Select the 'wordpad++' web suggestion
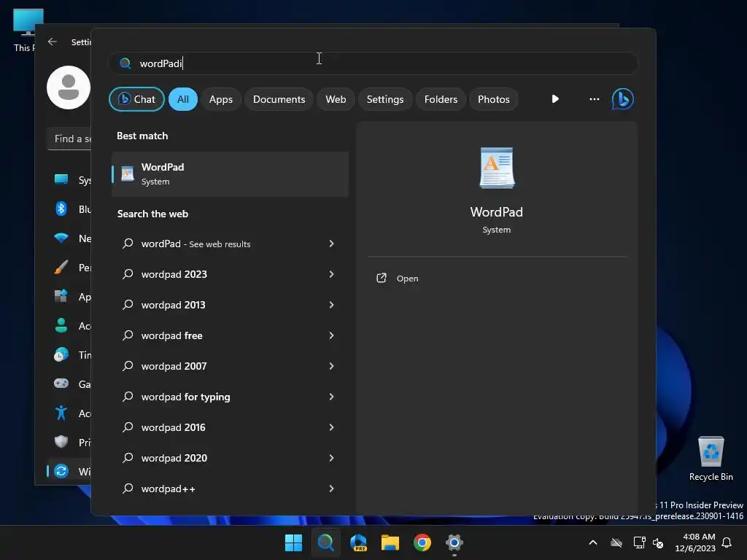 [230, 489]
